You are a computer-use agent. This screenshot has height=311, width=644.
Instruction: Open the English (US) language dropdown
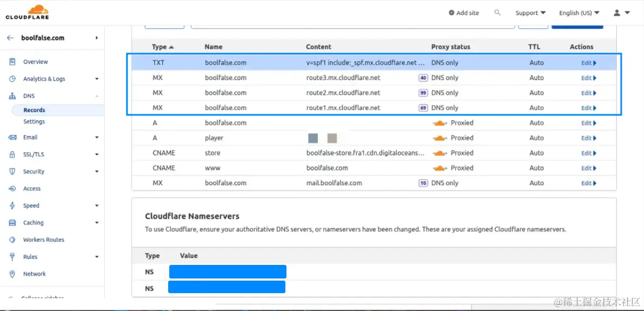(579, 12)
